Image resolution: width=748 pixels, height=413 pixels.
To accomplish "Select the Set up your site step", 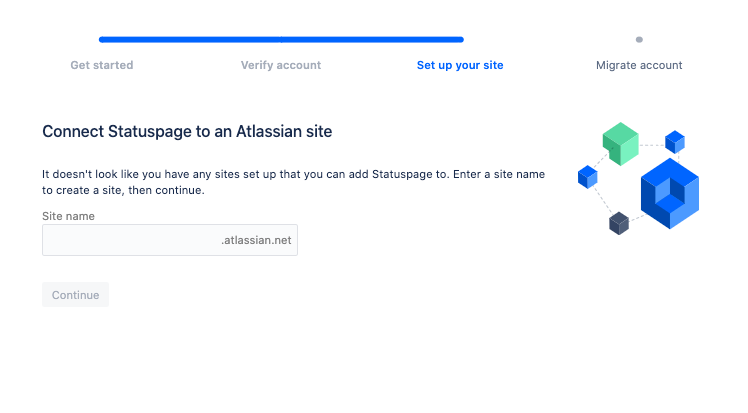I will (460, 65).
